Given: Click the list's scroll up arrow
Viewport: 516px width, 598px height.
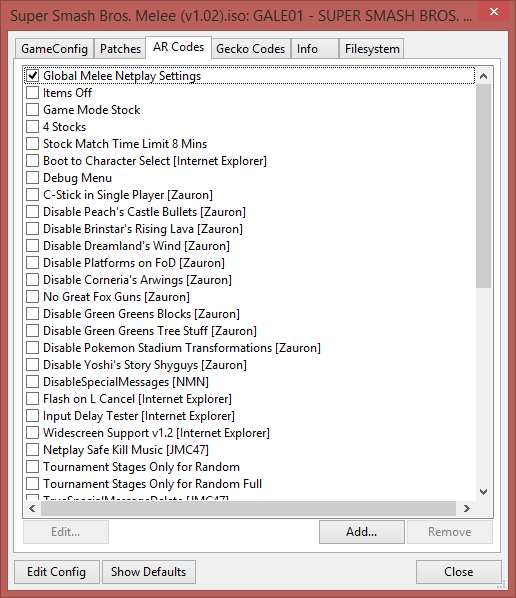Looking at the screenshot, I should click(x=484, y=76).
